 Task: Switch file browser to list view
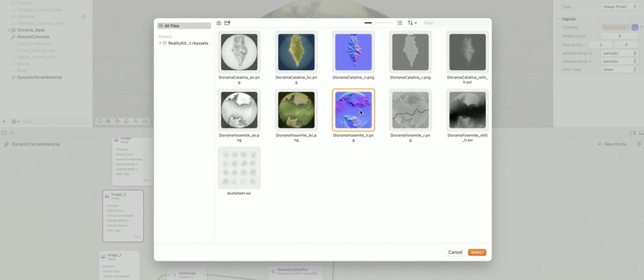tap(399, 23)
